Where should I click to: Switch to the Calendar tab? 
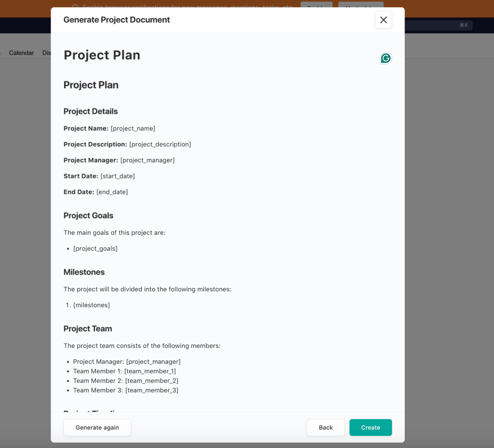[x=21, y=53]
